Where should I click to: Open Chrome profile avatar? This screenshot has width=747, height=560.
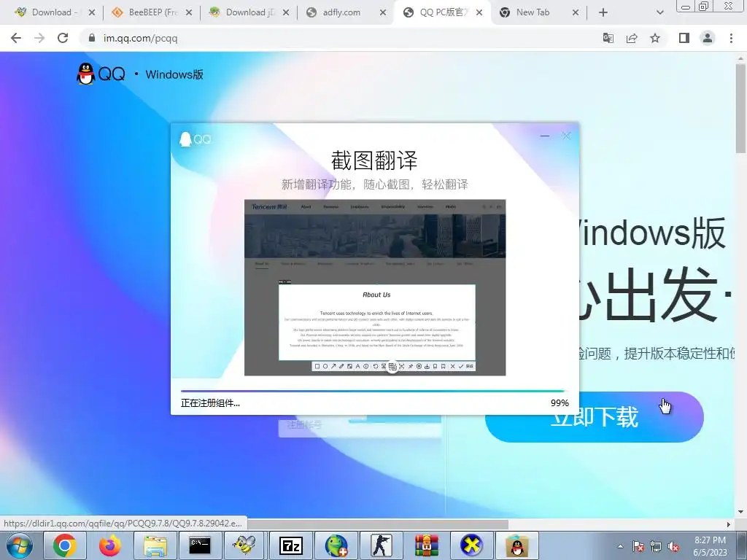point(708,38)
